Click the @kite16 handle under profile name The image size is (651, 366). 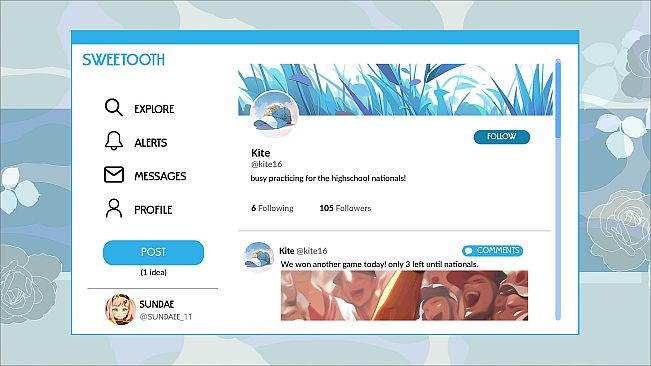click(x=267, y=164)
